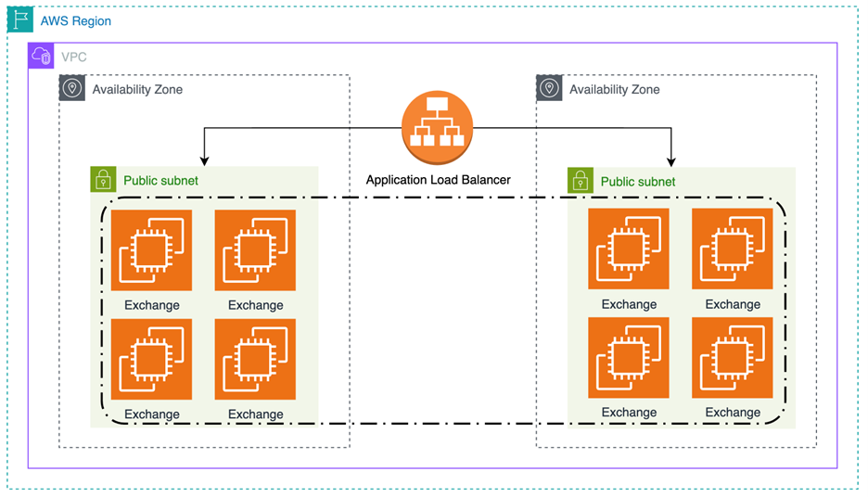The height and width of the screenshot is (497, 868).
Task: Select the upper-right Exchange instance in right subnet
Action: pos(732,249)
